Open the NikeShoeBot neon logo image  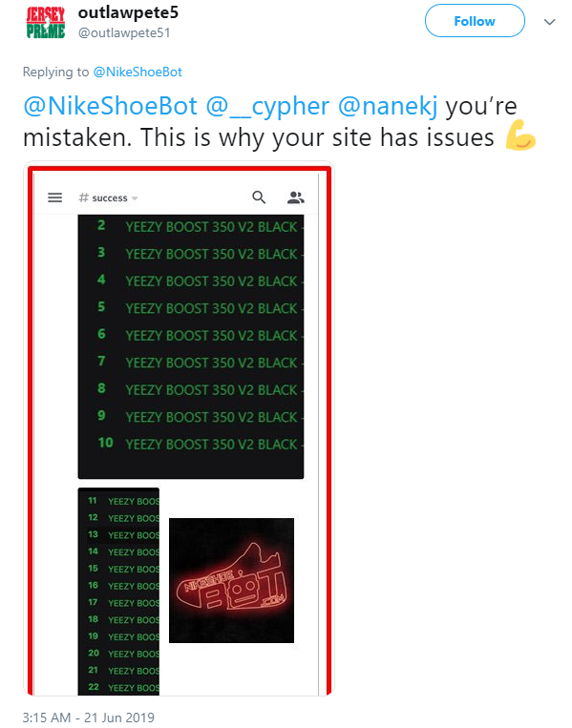point(231,580)
